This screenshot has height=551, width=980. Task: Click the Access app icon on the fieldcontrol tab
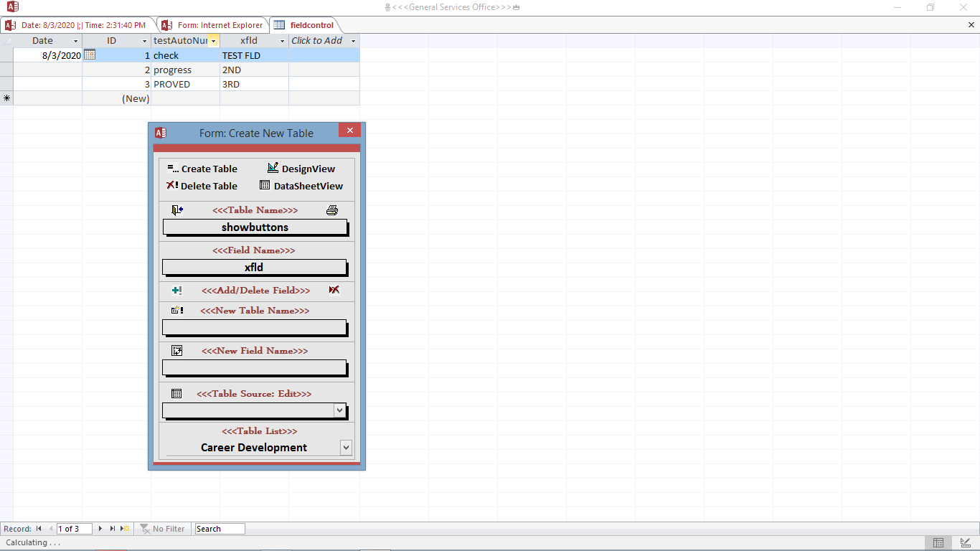[279, 25]
